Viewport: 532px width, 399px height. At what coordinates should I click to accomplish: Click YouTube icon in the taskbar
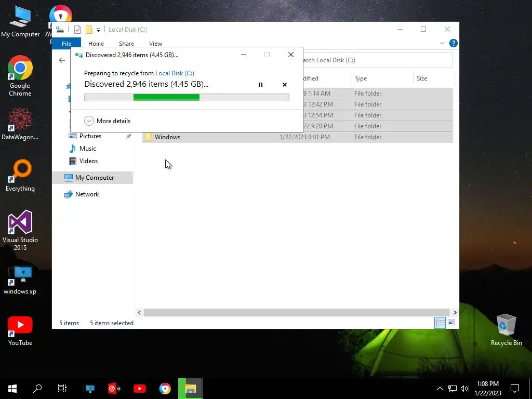tap(139, 389)
